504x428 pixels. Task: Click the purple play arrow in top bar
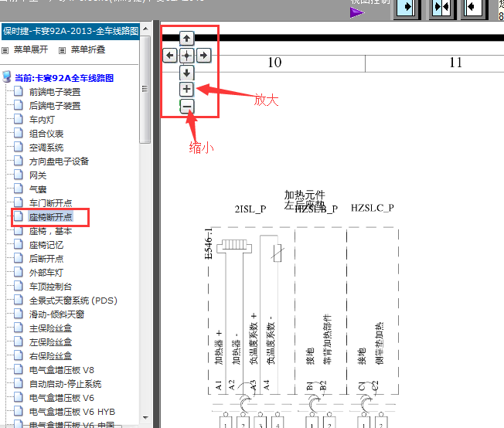click(x=357, y=12)
